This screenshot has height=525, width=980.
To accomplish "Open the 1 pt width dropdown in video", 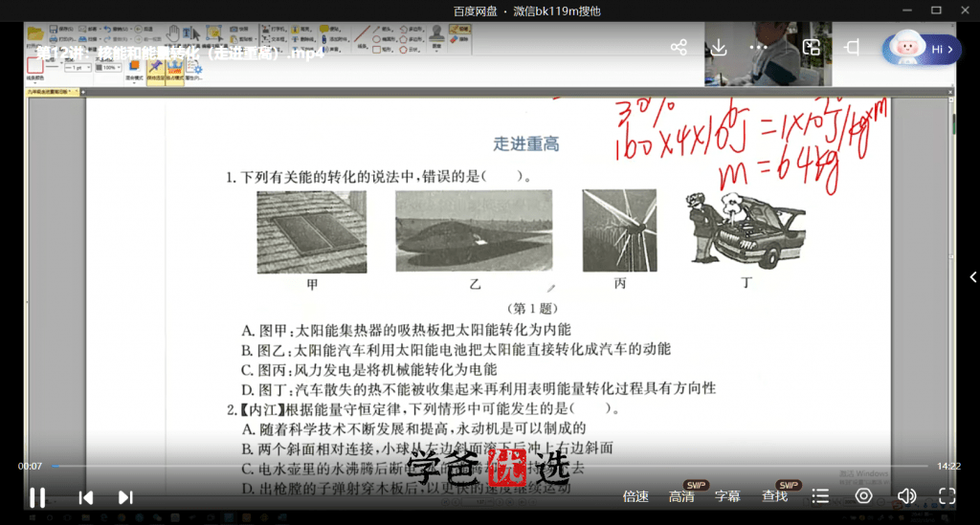I will click(78, 67).
